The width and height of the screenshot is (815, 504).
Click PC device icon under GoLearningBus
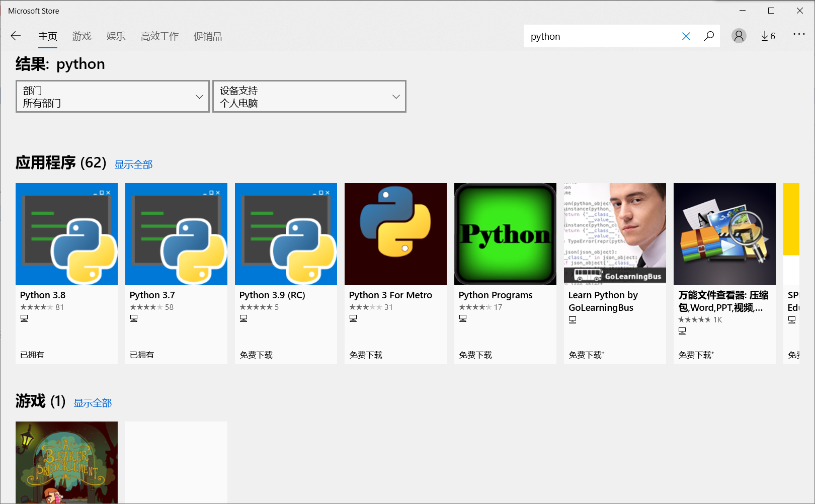tap(573, 320)
